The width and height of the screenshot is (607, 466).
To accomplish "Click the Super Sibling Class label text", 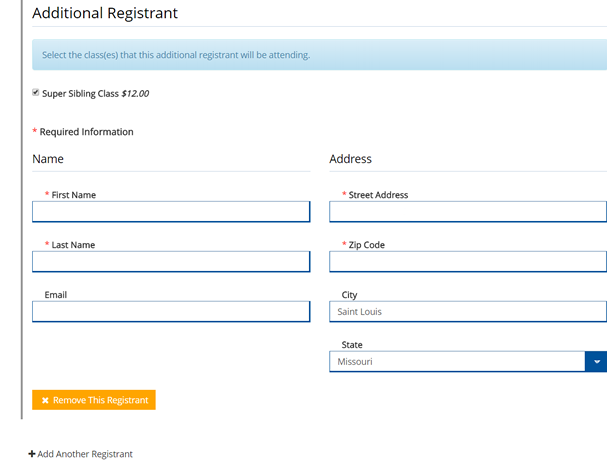I will click(x=81, y=94).
